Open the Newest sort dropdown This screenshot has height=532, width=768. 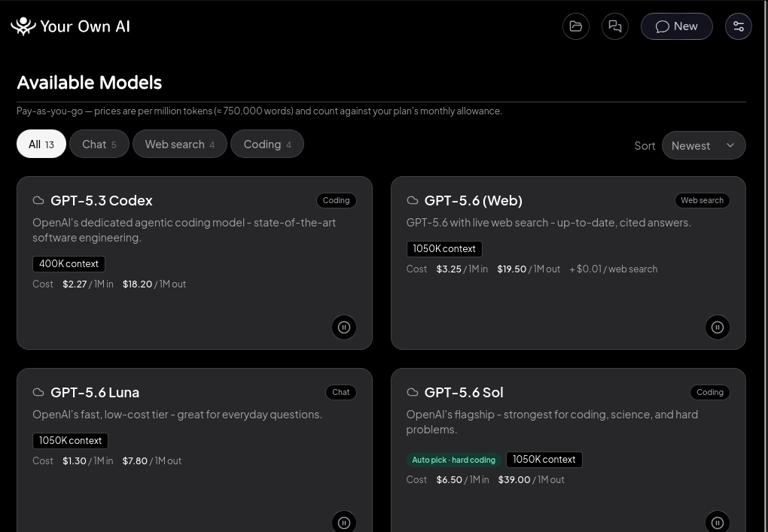[x=703, y=145]
